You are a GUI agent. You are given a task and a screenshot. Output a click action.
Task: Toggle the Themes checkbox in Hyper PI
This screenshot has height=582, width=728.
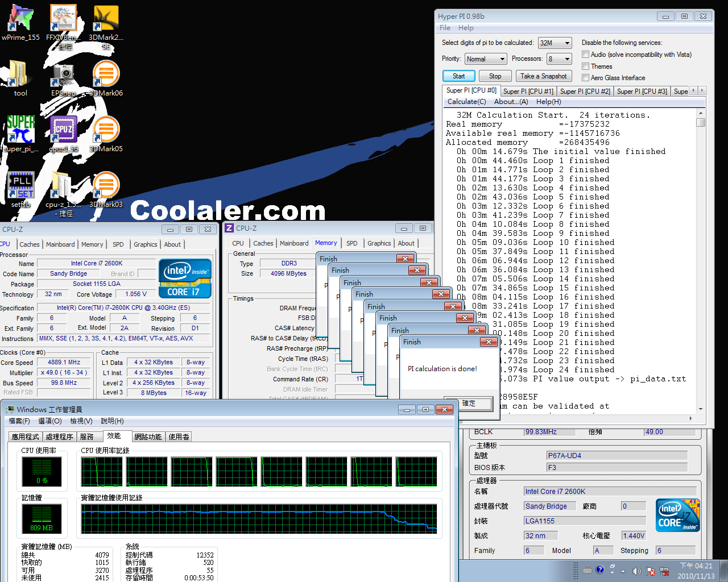coord(585,66)
